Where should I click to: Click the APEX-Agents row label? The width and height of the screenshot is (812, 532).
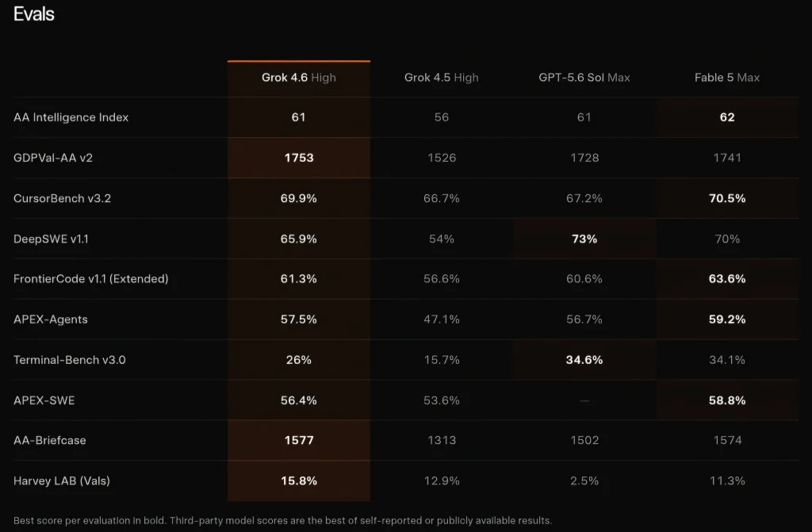[50, 320]
